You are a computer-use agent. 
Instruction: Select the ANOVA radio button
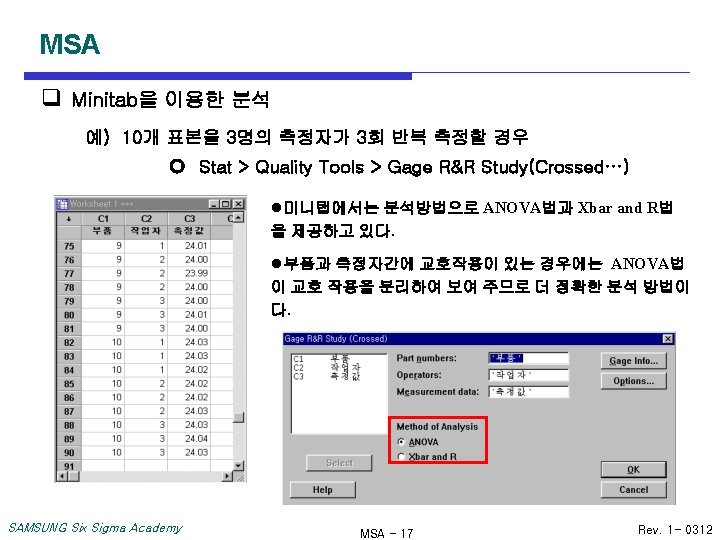(x=401, y=442)
